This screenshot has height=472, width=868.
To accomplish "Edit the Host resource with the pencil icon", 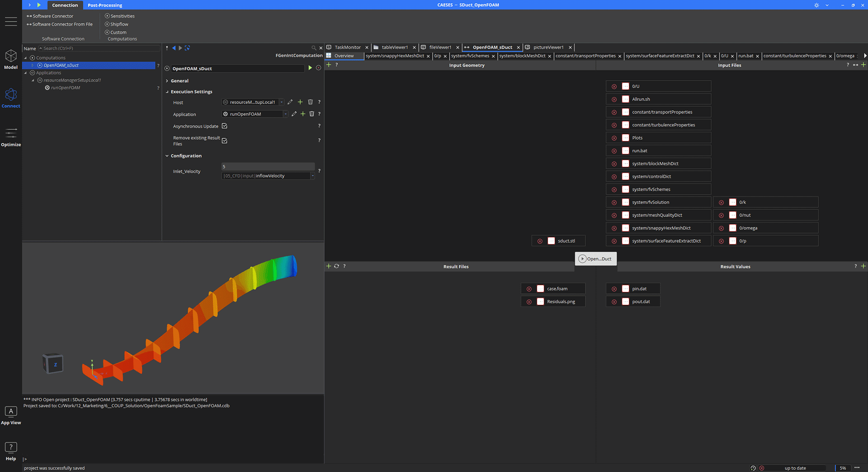I will [x=290, y=102].
